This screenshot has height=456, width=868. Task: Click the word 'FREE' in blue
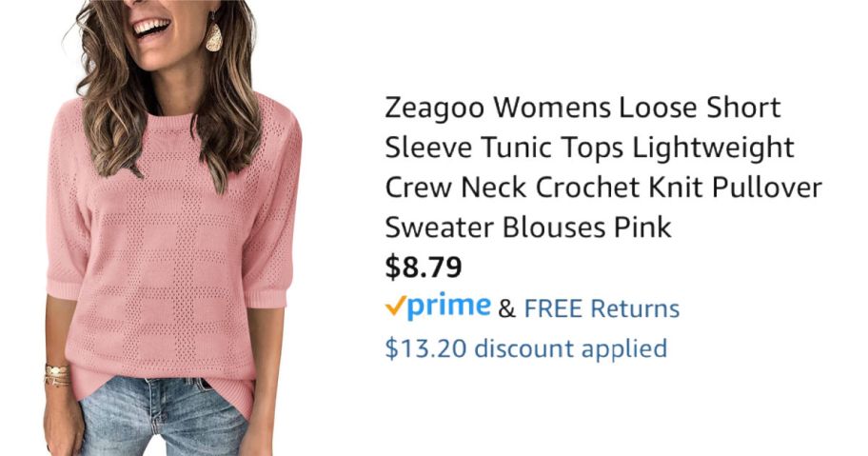click(x=554, y=308)
